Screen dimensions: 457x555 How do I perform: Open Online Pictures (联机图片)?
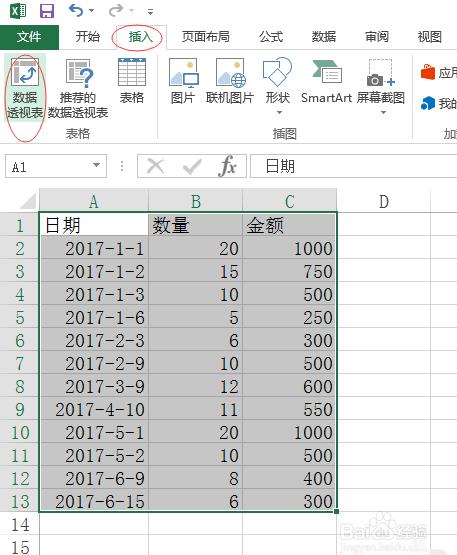230,81
